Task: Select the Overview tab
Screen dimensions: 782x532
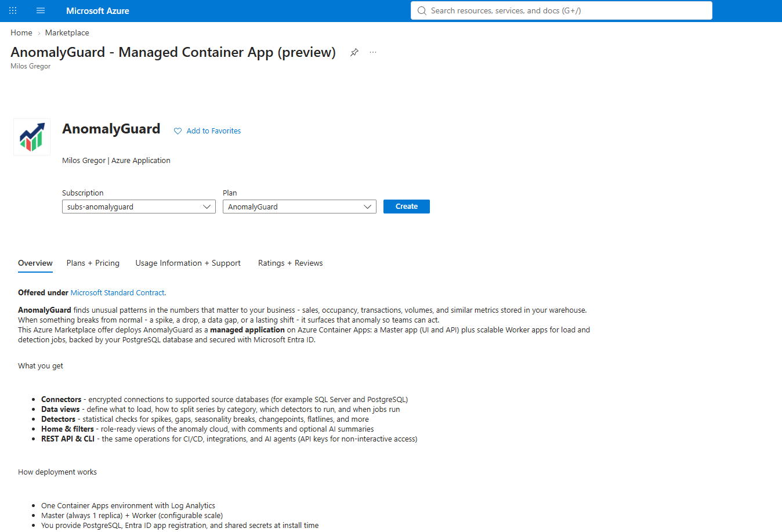Action: [x=35, y=263]
